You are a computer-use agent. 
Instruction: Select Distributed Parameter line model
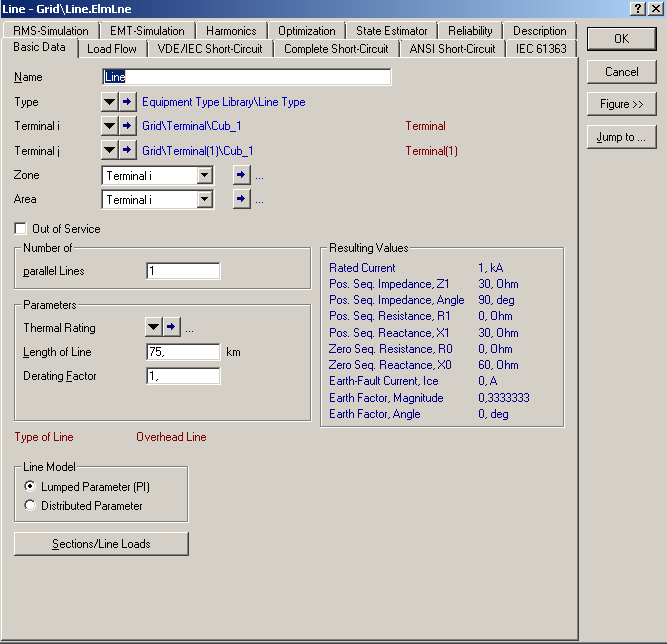point(30,505)
